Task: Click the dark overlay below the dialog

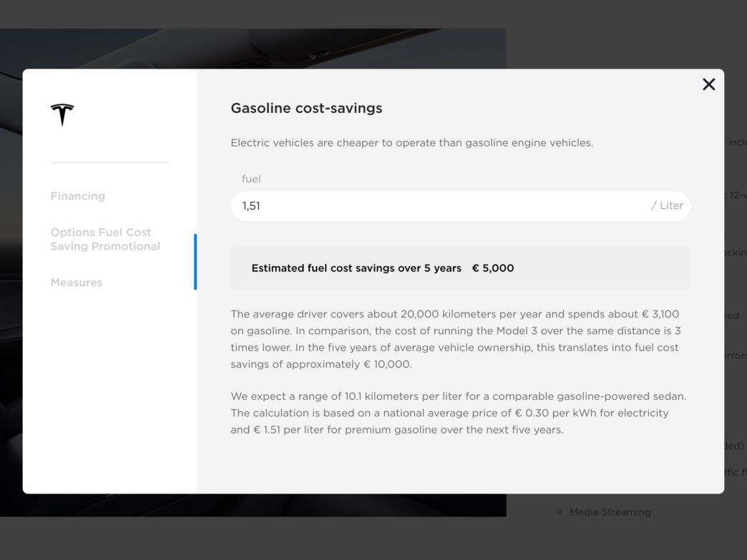Action: click(373, 538)
